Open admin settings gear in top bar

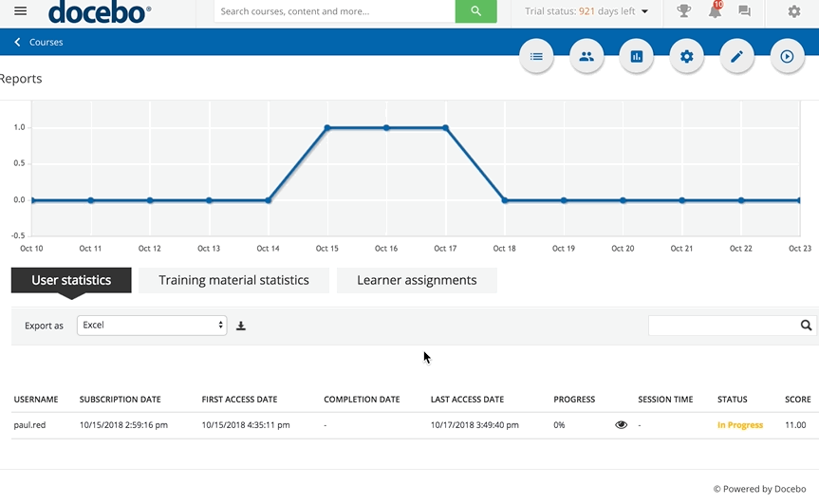[x=794, y=11]
